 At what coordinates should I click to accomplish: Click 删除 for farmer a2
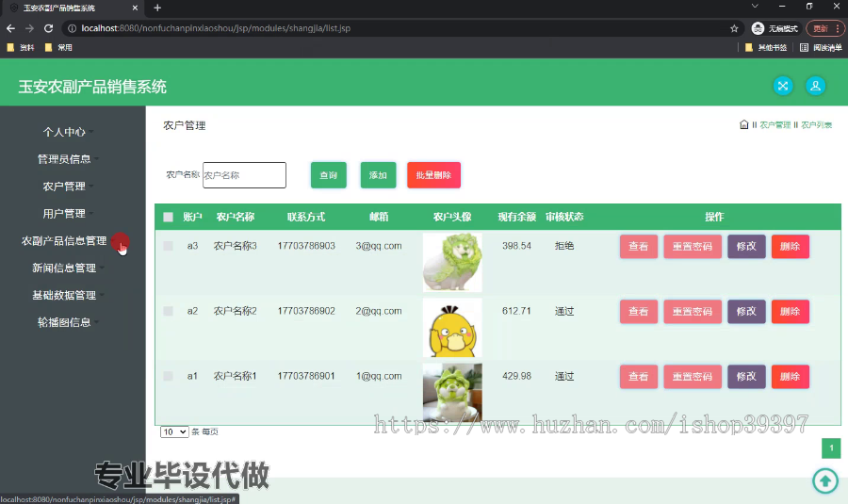[x=791, y=312]
